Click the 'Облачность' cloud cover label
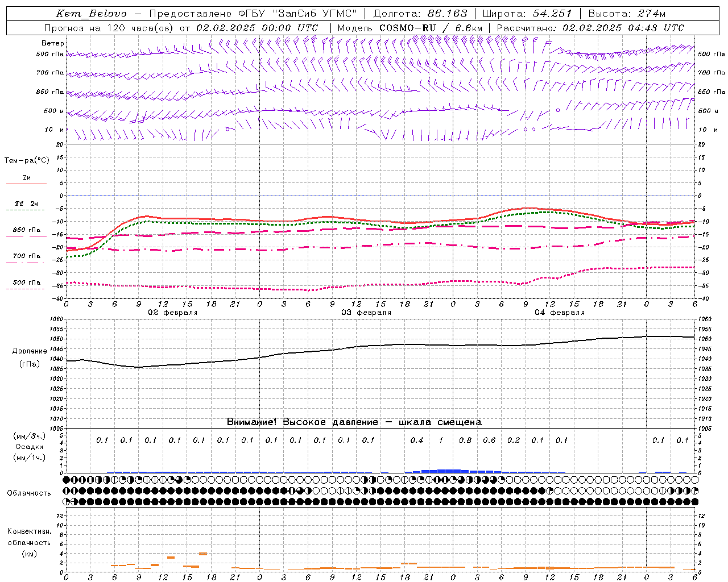Image resolution: width=728 pixels, height=582 pixels. click(29, 493)
